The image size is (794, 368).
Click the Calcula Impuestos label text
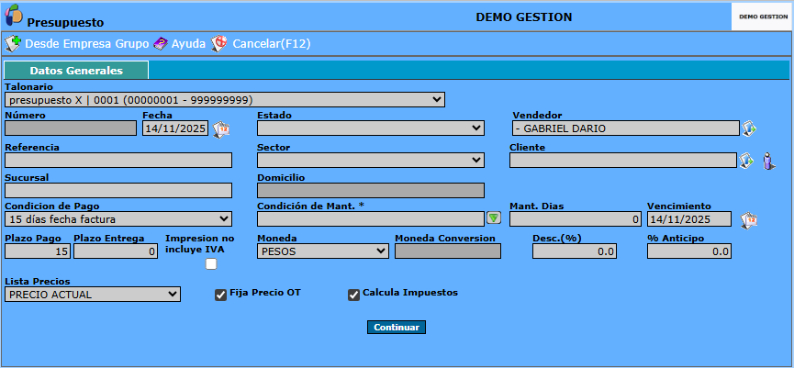point(410,293)
